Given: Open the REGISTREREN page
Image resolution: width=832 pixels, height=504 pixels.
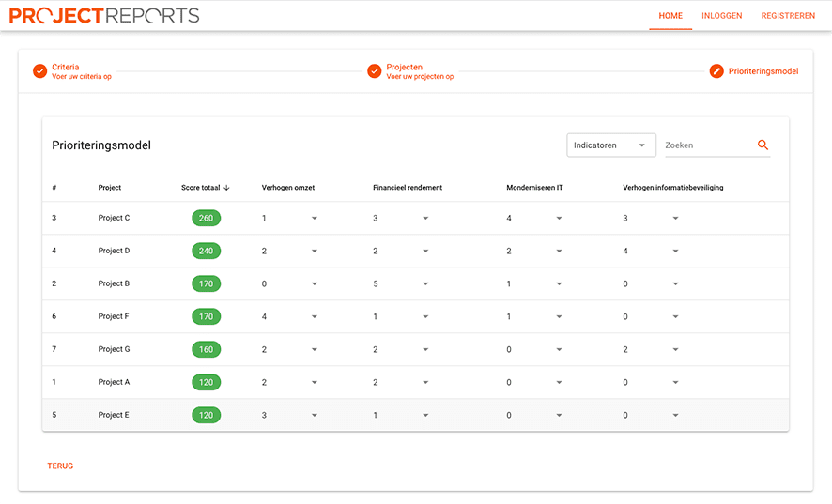Looking at the screenshot, I should coord(788,16).
